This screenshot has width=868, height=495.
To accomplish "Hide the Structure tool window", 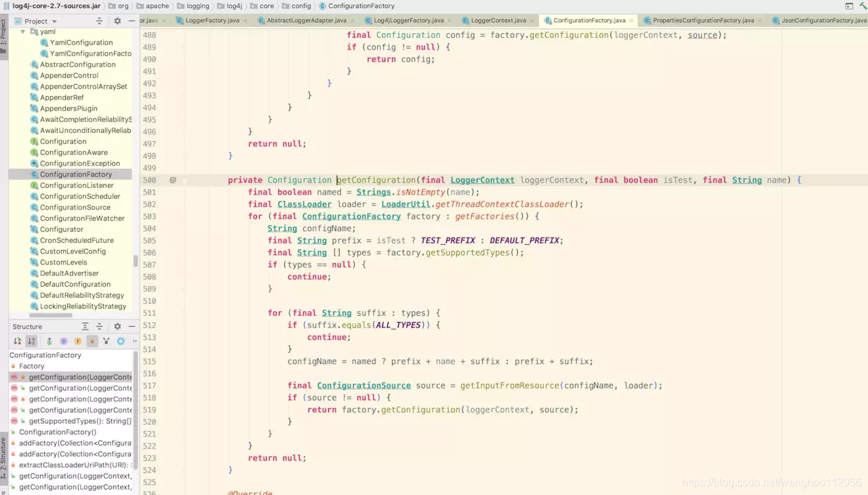I will 132,326.
